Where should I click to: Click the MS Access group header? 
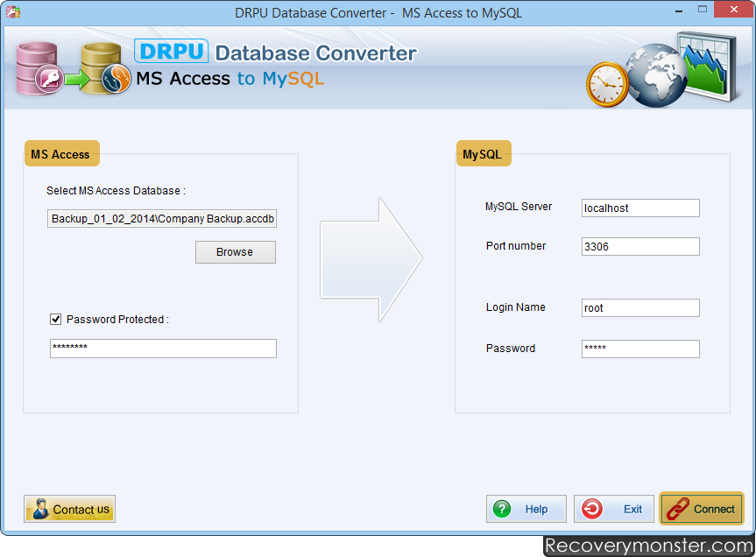[61, 154]
